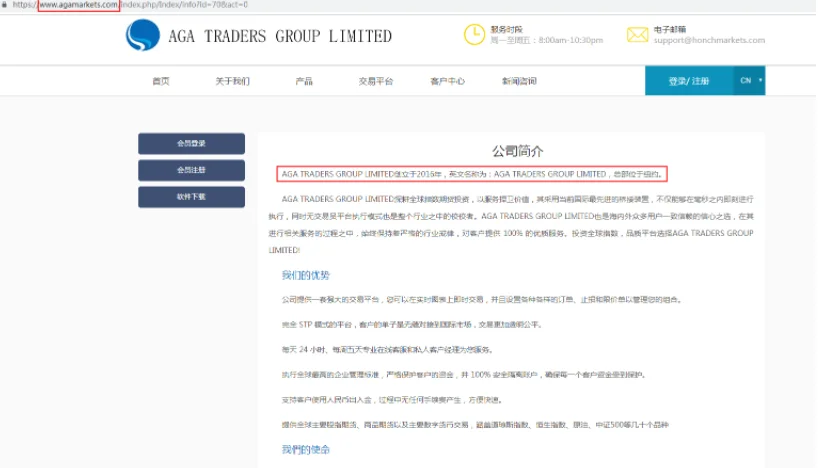Image resolution: width=818 pixels, height=468 pixels.
Task: Click the line about 强大的交易平台
Action: [482, 299]
